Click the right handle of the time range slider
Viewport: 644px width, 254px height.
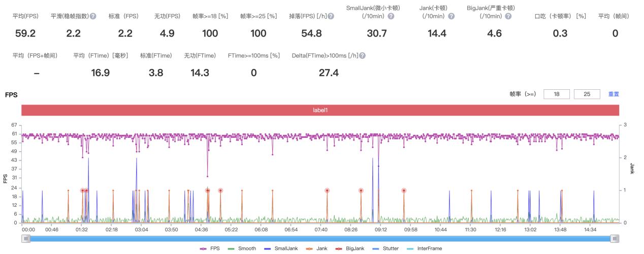point(615,238)
